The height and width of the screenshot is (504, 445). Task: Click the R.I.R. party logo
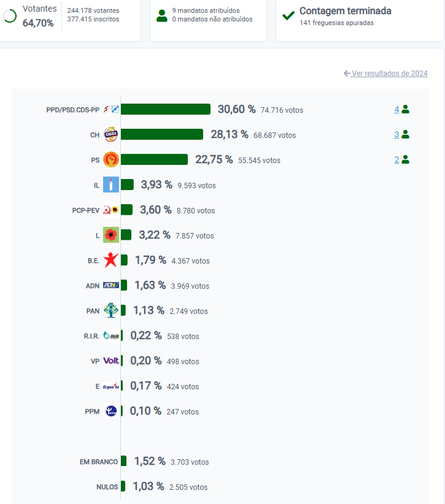coord(111,335)
